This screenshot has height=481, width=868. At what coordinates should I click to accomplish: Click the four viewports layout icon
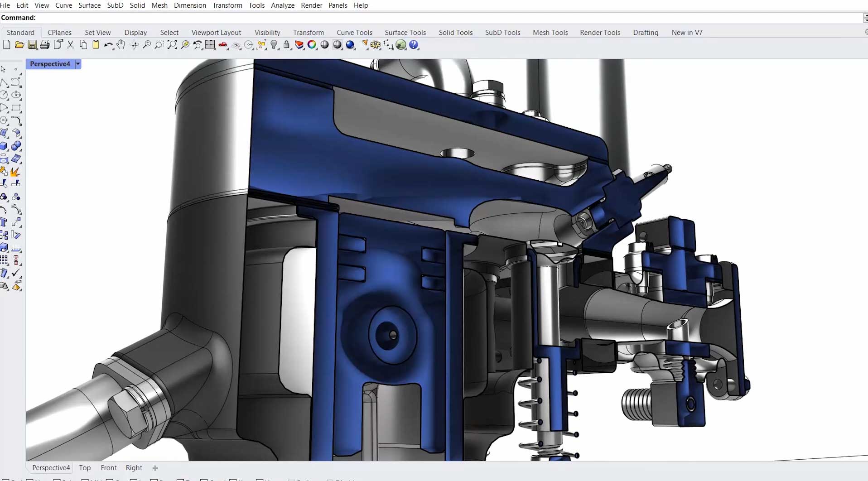coord(210,45)
